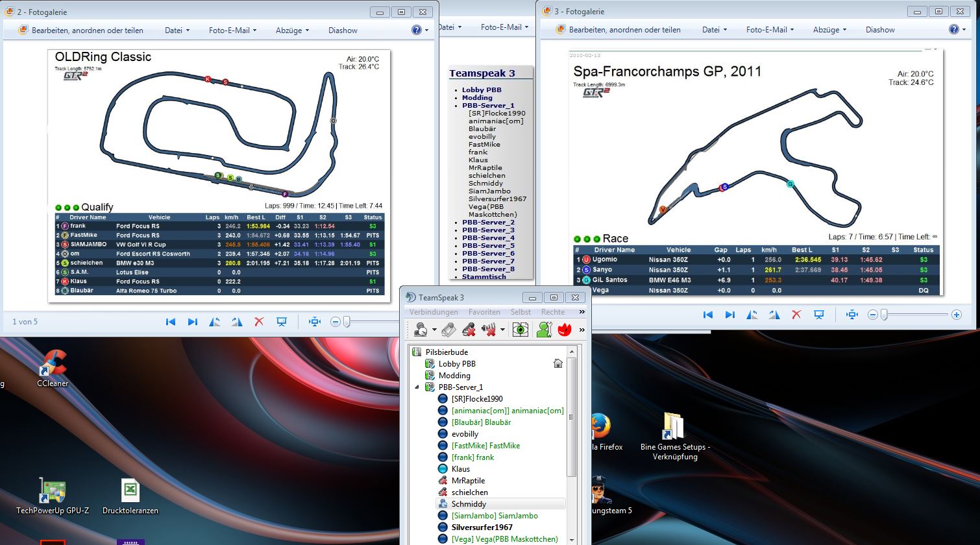Open the Verbindungen menu in TeamSpeak
Viewport: 980px width, 545px height.
(433, 312)
